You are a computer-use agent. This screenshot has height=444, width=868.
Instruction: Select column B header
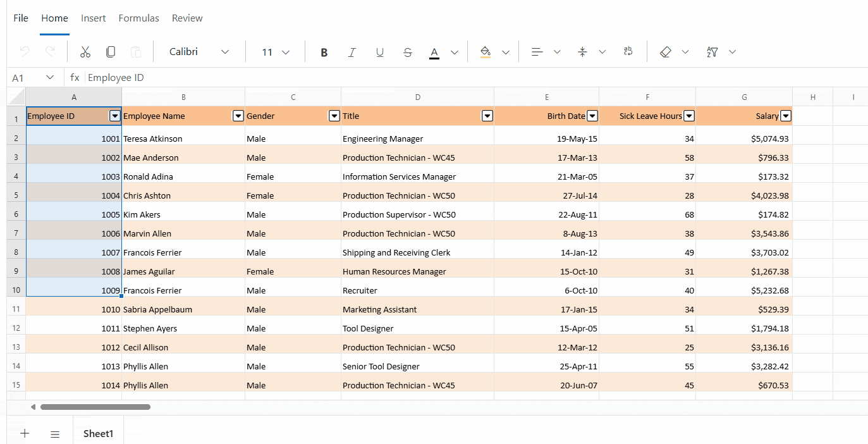[183, 97]
